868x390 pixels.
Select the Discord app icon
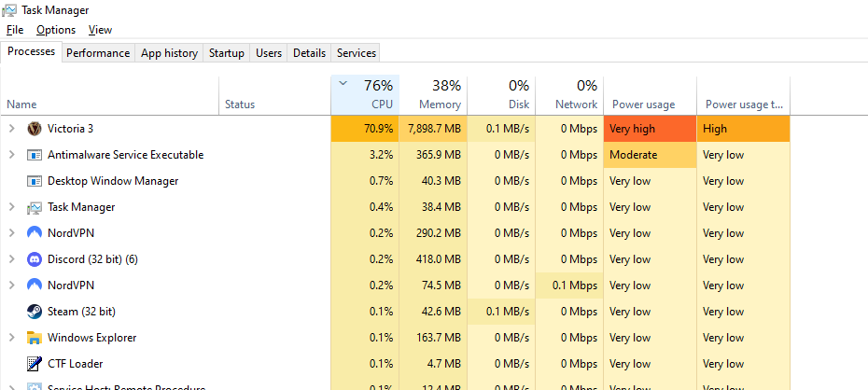[35, 259]
